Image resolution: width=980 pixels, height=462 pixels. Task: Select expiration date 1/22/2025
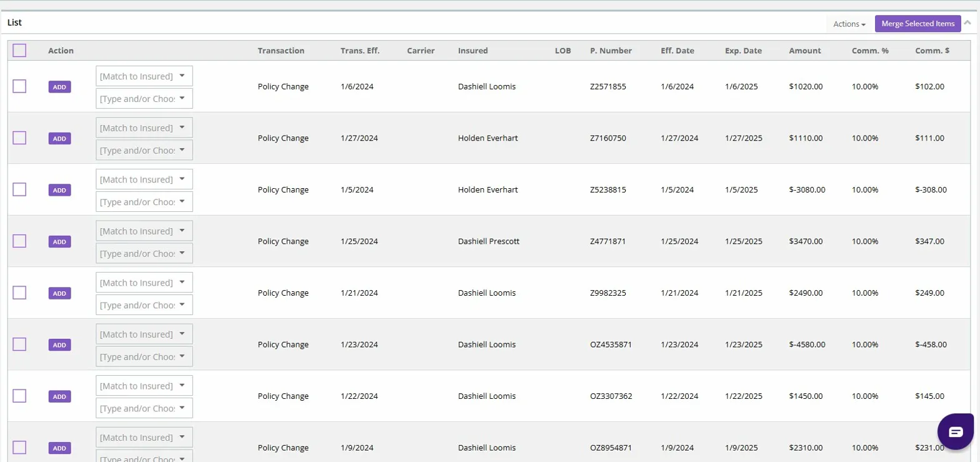[x=743, y=396]
